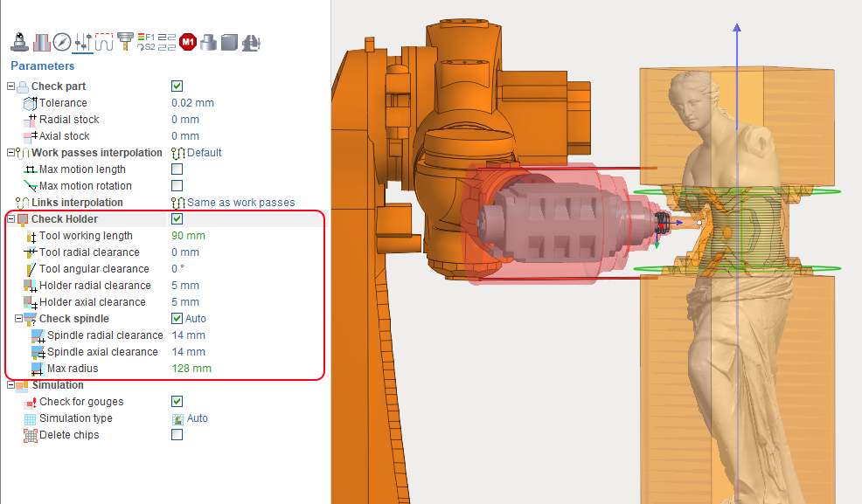Open the red M1 miscellaneous tab
862x504 pixels.
188,42
